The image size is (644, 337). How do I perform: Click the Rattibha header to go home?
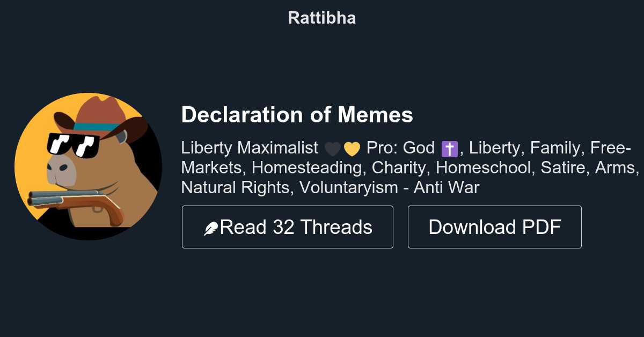tap(321, 18)
